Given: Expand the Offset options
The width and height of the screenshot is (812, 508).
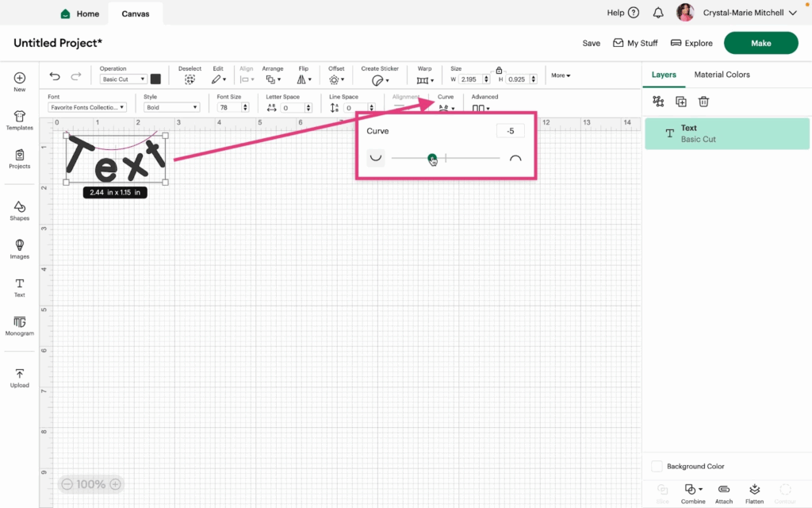Looking at the screenshot, I should pos(336,79).
